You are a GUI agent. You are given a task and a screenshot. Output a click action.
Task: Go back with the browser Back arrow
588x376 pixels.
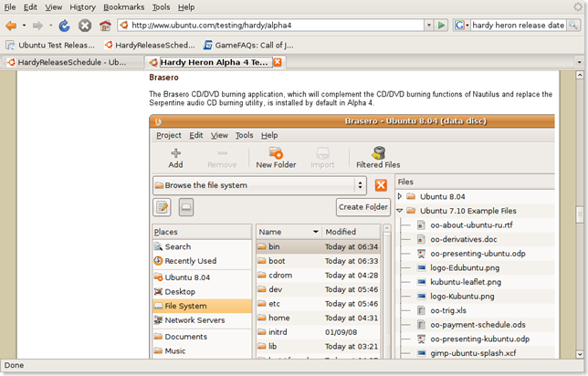point(11,26)
